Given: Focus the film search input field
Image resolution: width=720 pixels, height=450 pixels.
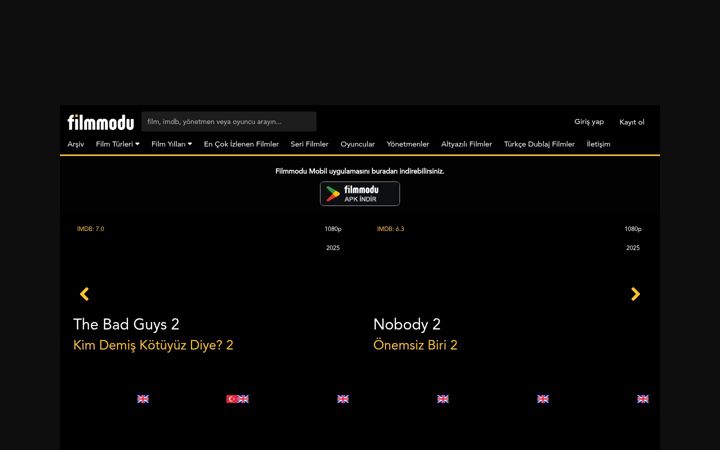Looking at the screenshot, I should point(229,122).
